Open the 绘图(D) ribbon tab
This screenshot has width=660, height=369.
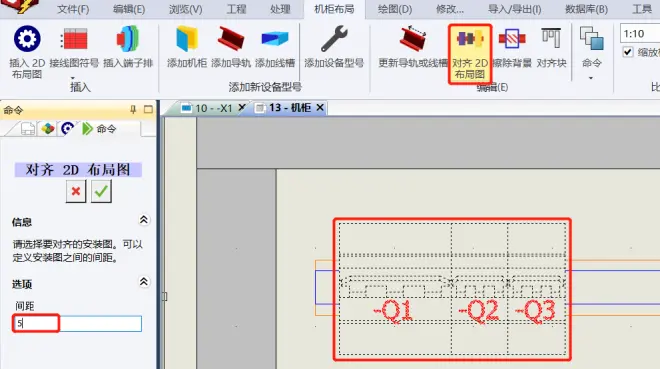tap(395, 9)
